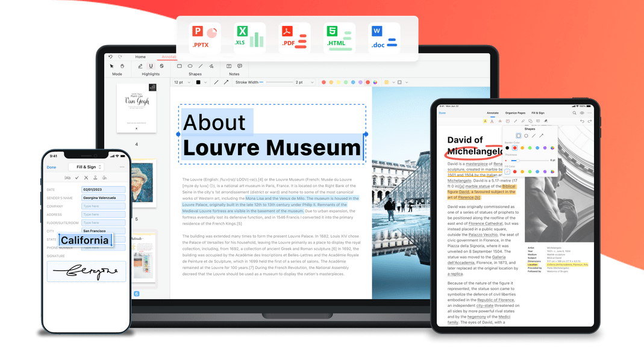
Task: Click the undo arrow in laptop toolbar
Action: click(x=110, y=57)
